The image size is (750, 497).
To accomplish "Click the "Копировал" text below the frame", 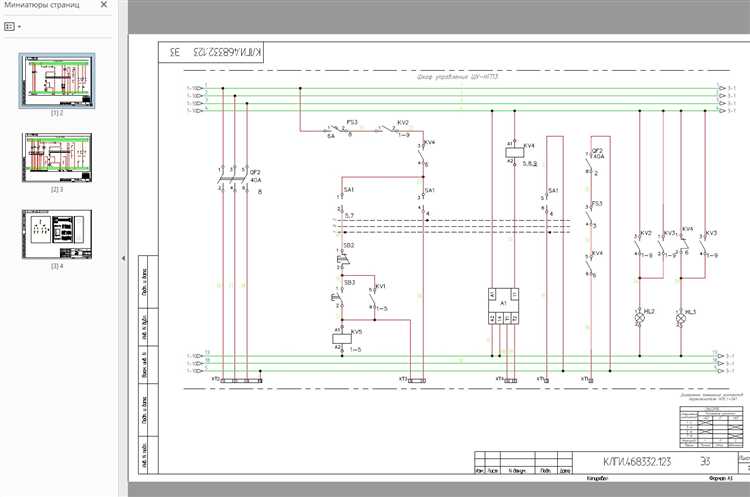I will (597, 478).
